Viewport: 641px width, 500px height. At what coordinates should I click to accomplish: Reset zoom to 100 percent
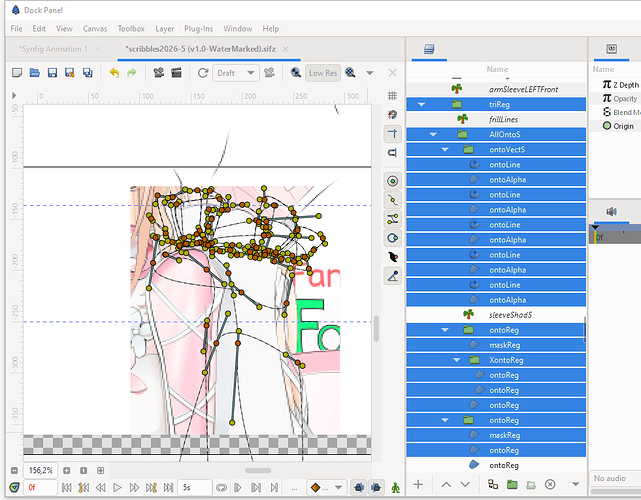pos(83,471)
